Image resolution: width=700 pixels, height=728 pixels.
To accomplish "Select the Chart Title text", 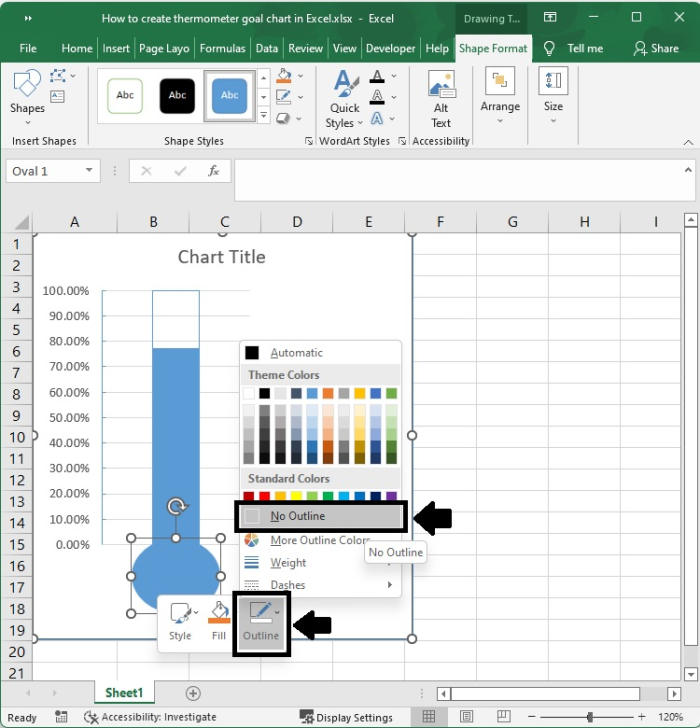I will pyautogui.click(x=221, y=257).
